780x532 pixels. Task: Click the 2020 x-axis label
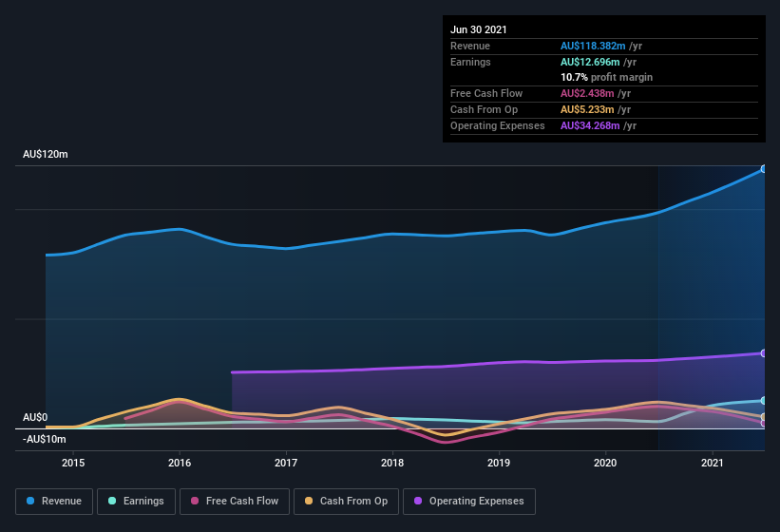(605, 463)
